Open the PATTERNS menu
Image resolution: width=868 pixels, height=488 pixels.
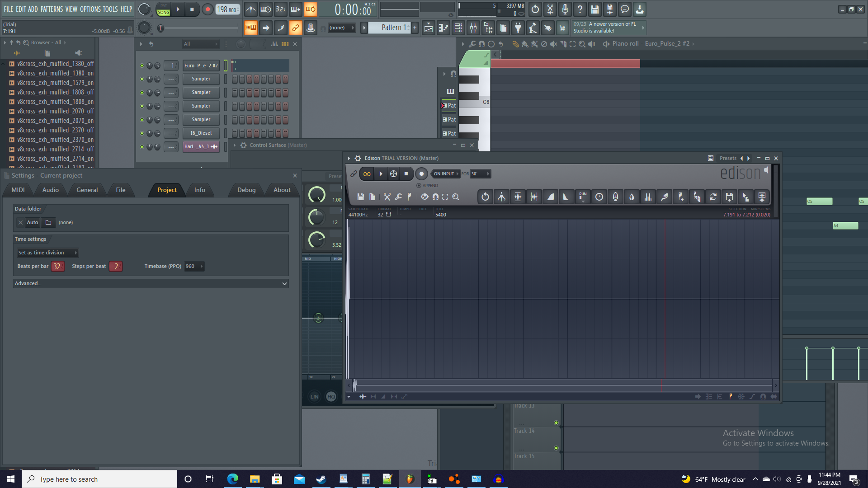coord(52,9)
